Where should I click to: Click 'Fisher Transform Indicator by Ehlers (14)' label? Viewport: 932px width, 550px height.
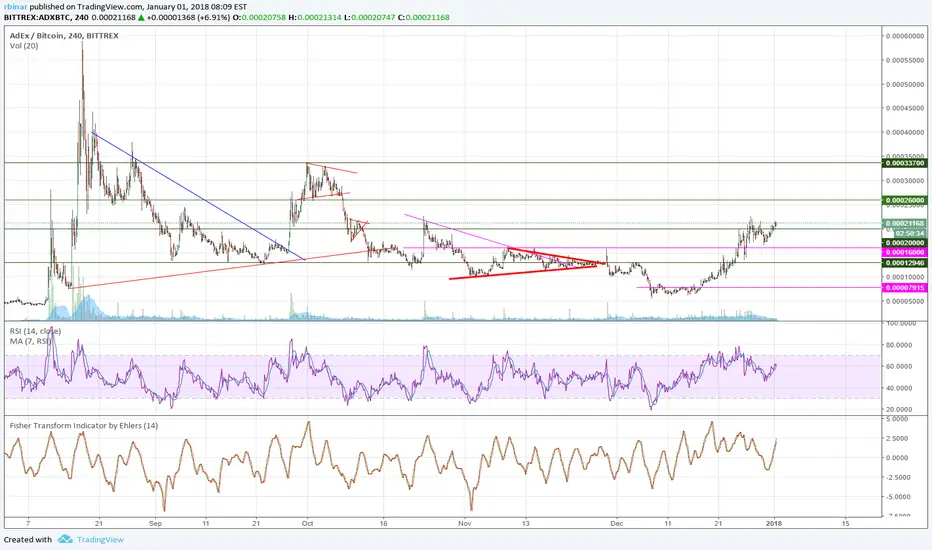[x=84, y=425]
